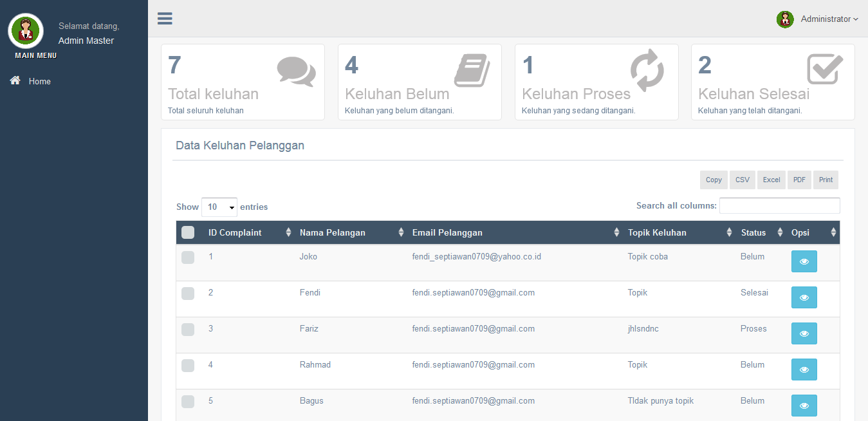Image resolution: width=868 pixels, height=421 pixels.
Task: Click the Search all columns field
Action: pos(779,205)
